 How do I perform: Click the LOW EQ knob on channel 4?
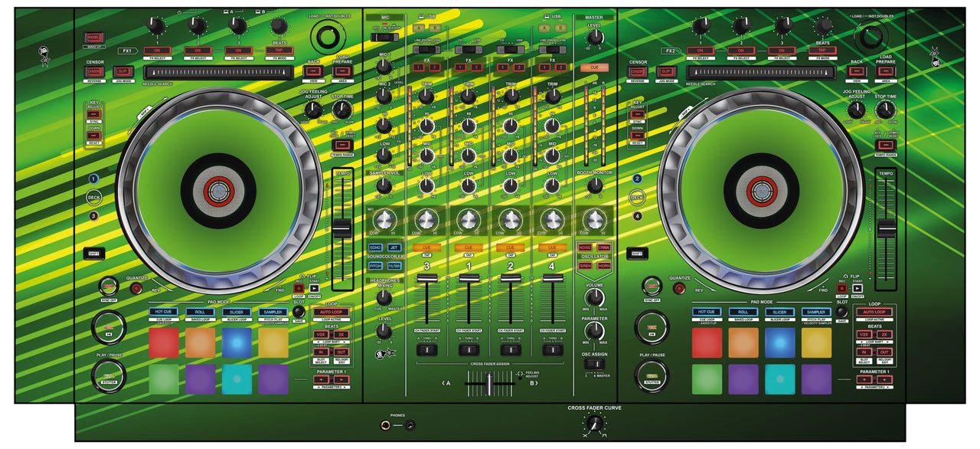click(552, 186)
